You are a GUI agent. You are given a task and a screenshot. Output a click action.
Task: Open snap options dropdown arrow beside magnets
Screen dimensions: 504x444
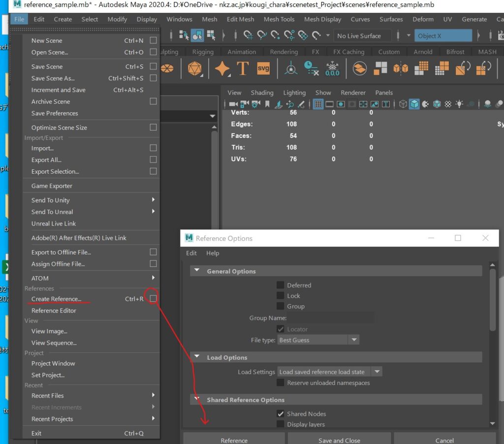coord(328,35)
